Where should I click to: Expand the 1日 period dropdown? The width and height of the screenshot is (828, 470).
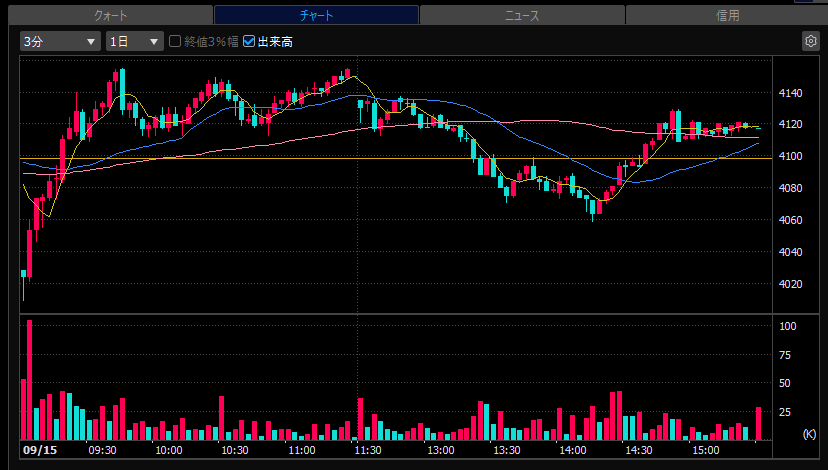click(135, 41)
